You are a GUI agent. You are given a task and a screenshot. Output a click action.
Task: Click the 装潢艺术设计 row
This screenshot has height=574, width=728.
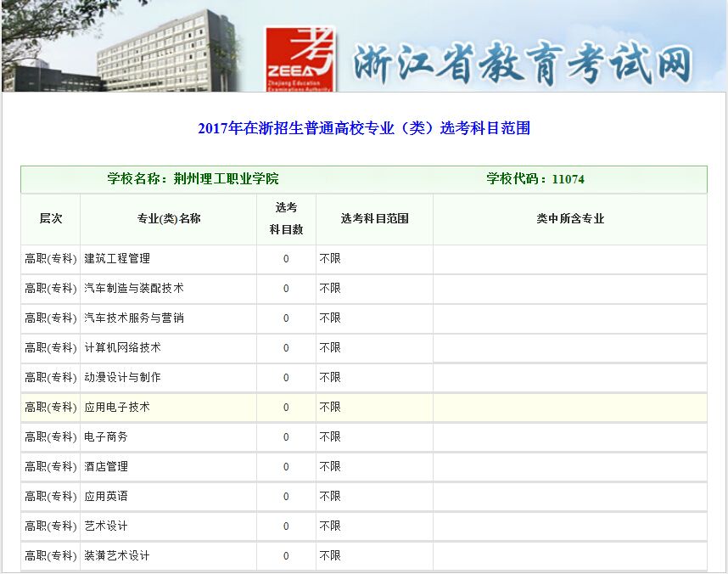point(117,555)
